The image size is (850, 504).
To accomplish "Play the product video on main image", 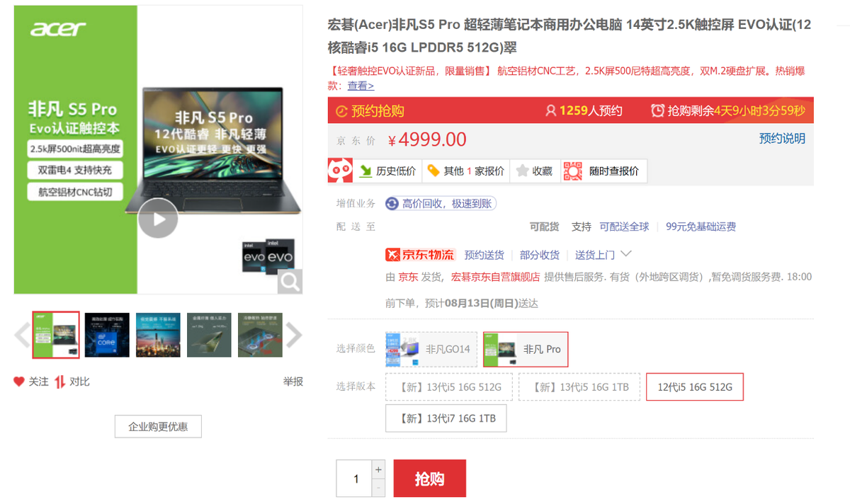I will (159, 219).
